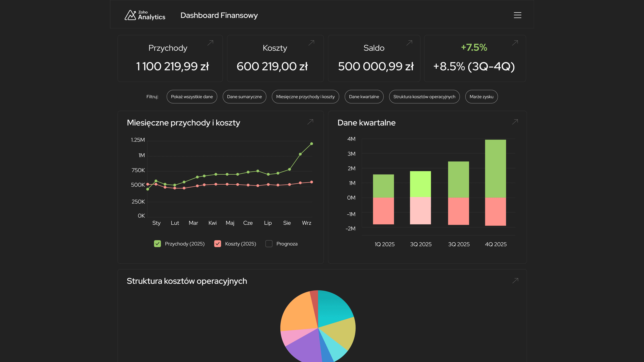Select Dane sumaryczne filter

[x=244, y=97]
